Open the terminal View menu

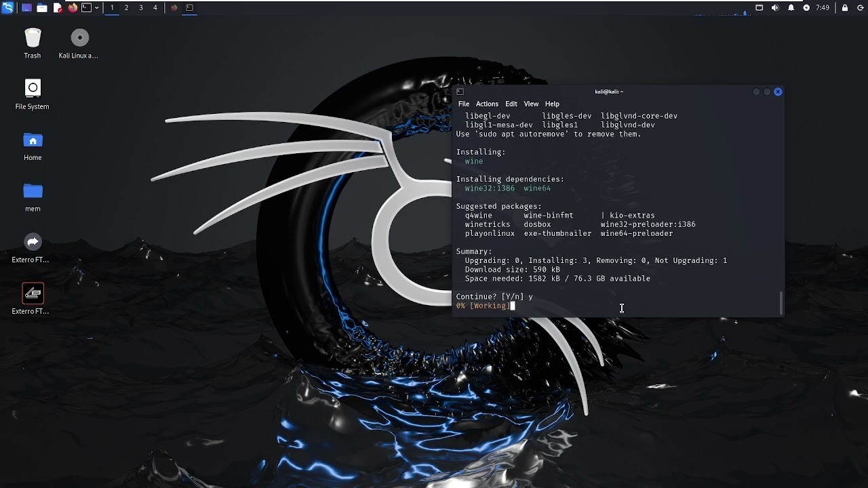531,104
